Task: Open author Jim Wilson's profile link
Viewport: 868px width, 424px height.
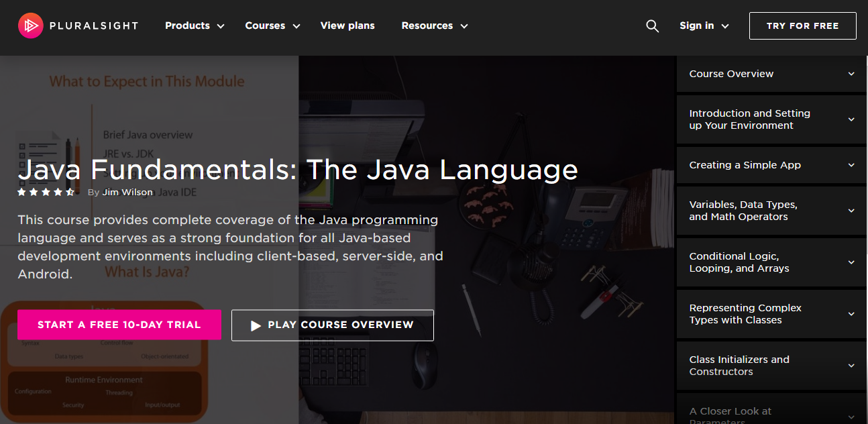Action: 127,192
